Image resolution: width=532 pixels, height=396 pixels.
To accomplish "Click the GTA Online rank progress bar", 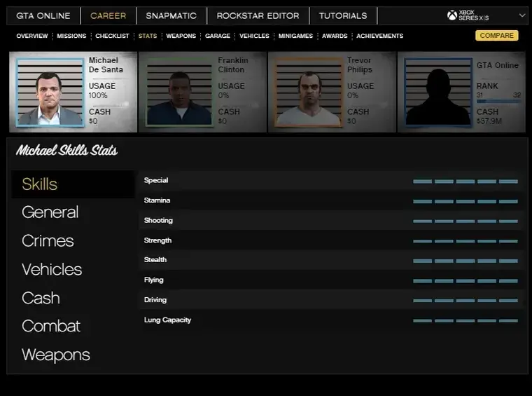I will [x=498, y=101].
